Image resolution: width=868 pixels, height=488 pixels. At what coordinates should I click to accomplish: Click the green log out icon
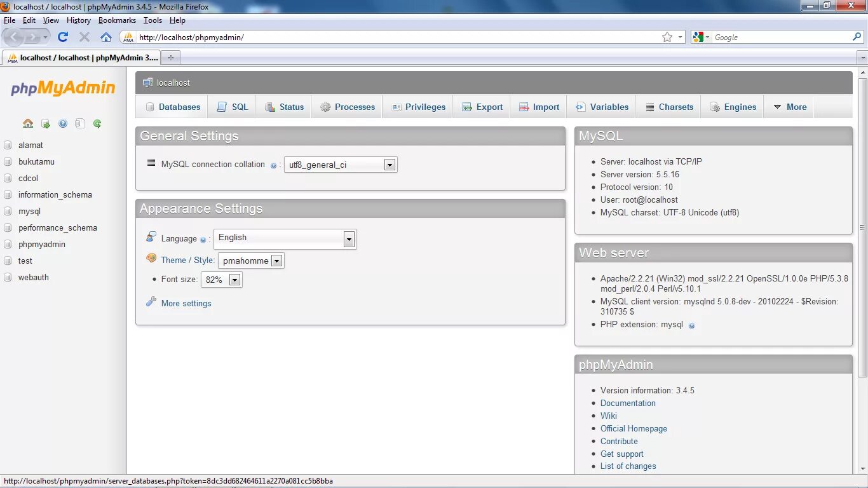[46, 124]
